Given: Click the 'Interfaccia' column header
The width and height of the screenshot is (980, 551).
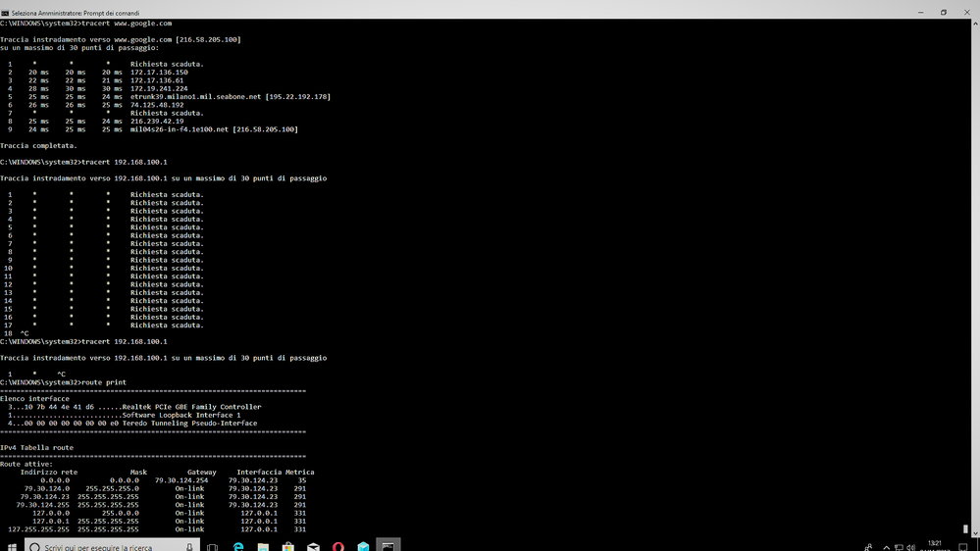Looking at the screenshot, I should 259,473.
